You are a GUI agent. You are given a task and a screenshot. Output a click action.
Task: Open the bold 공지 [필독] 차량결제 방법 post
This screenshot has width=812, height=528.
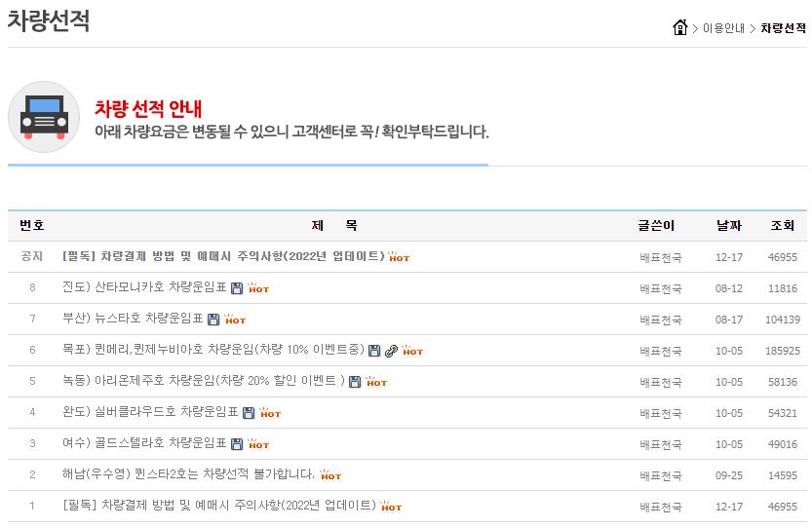tap(223, 256)
